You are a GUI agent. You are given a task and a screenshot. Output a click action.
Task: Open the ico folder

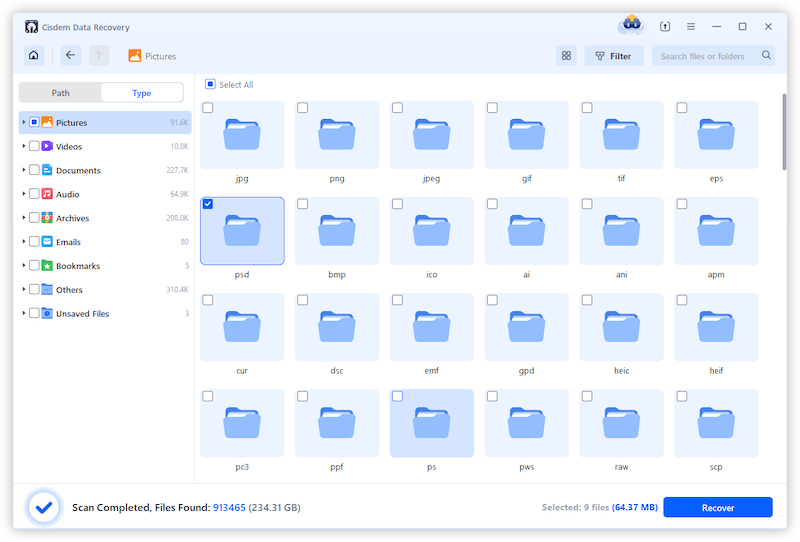[432, 231]
